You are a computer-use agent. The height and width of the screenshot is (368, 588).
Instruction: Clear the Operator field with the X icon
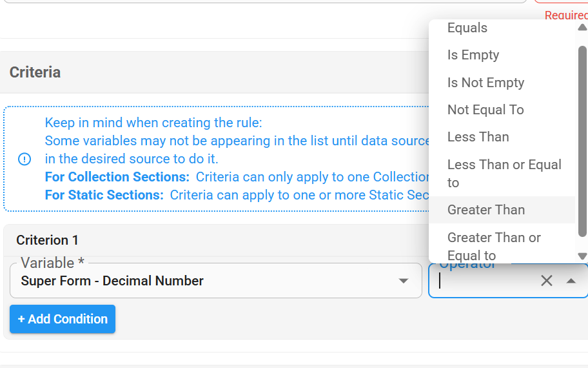[x=546, y=280]
